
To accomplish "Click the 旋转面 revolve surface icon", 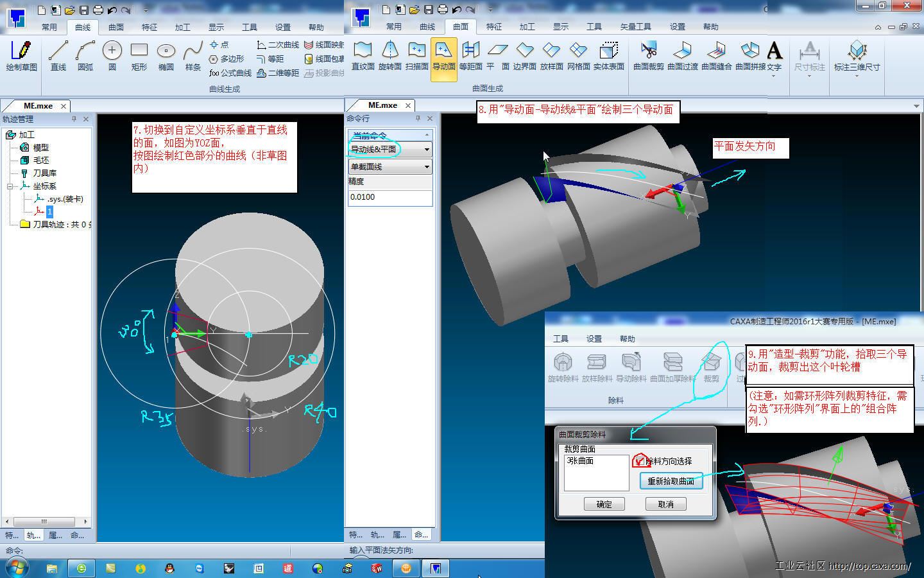I will coord(389,56).
